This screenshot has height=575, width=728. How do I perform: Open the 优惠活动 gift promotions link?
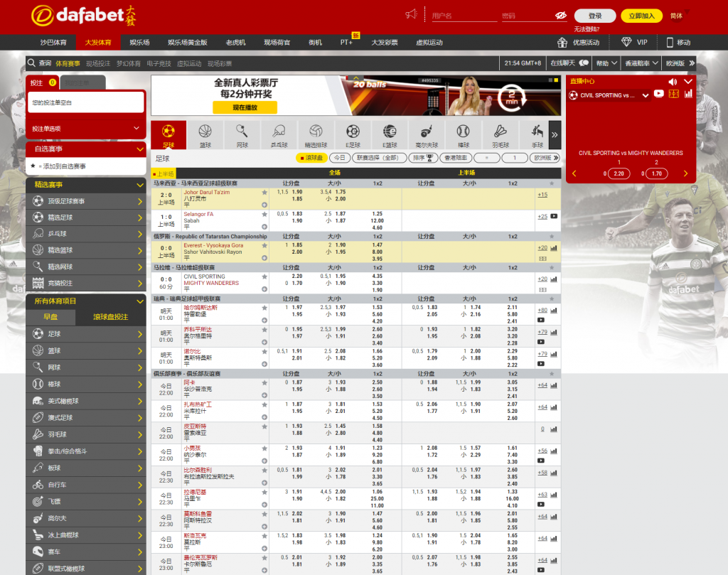tap(579, 43)
